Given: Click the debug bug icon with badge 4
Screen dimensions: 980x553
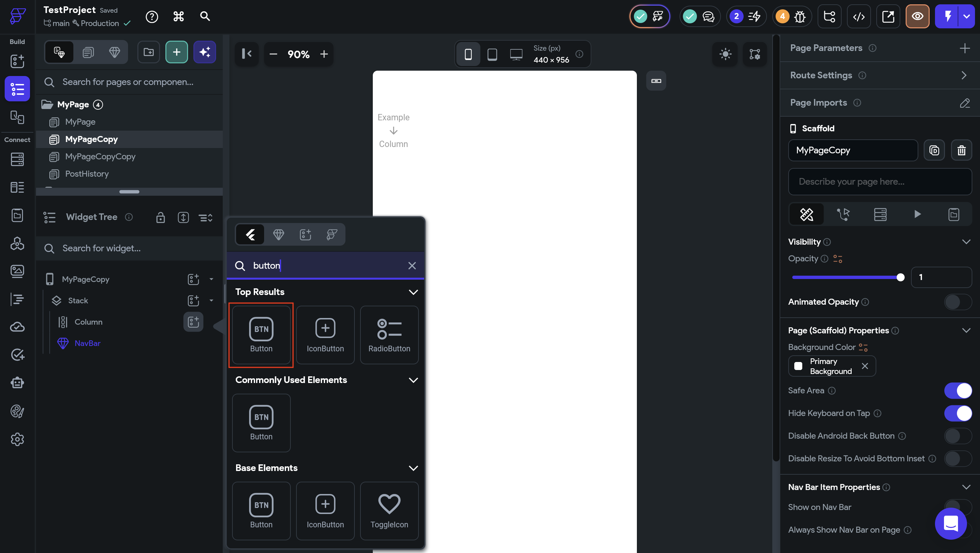Looking at the screenshot, I should (x=799, y=16).
